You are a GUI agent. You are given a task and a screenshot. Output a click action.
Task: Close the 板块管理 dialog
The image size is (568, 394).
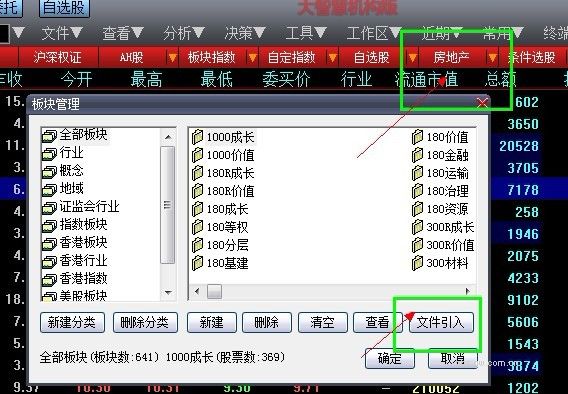coord(482,103)
